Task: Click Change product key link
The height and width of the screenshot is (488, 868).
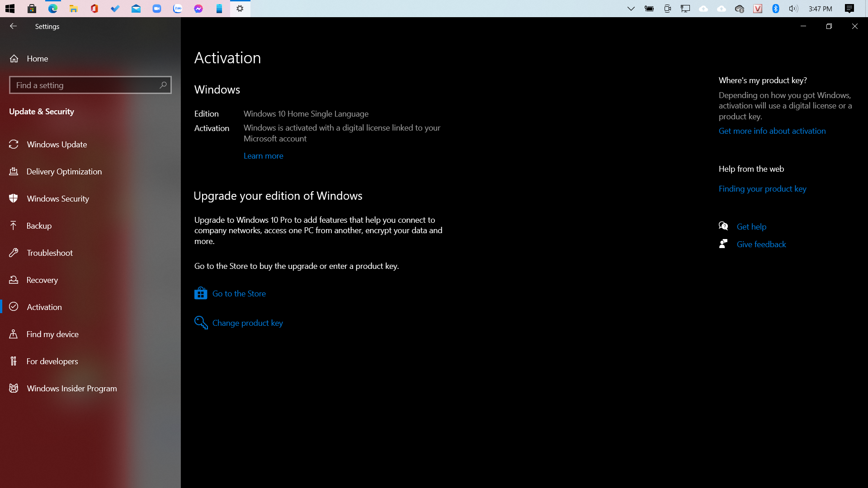Action: [x=248, y=323]
